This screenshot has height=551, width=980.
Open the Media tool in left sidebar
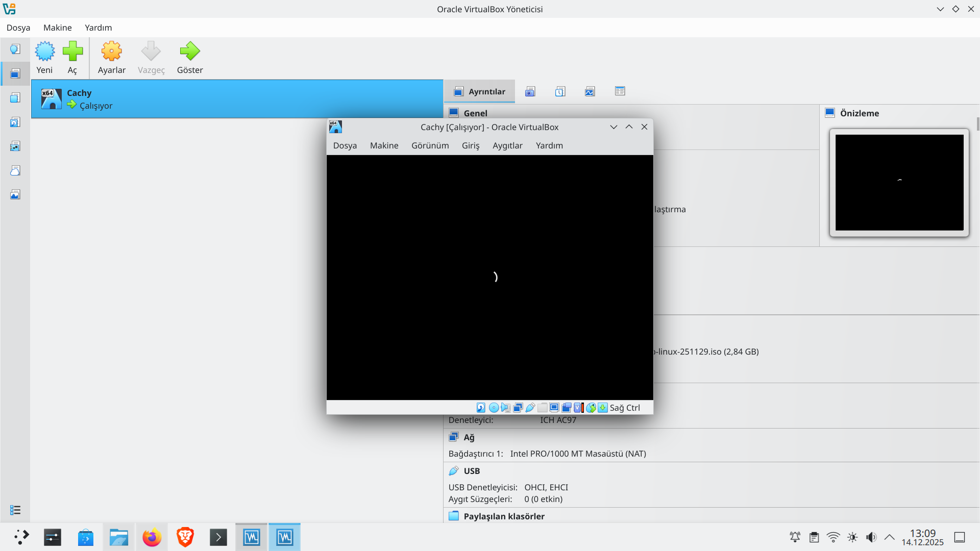pos(15,122)
